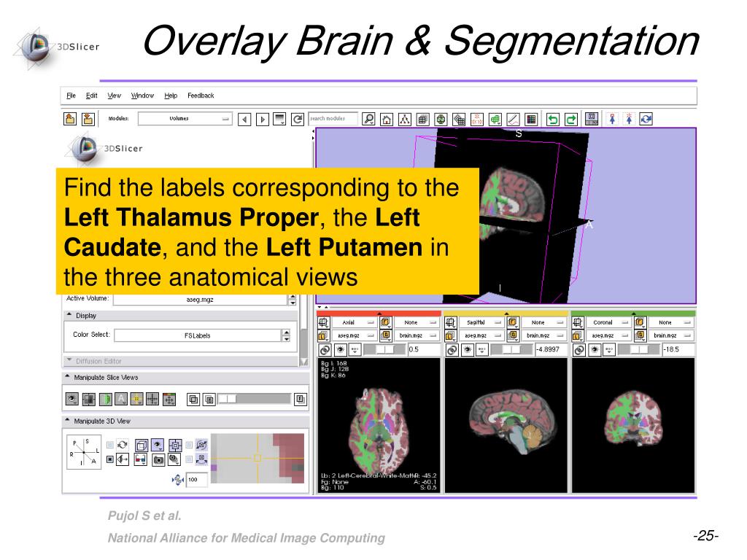Viewport: 747px width, 560px height.
Task: Toggle the link control in Sagittal viewer
Action: click(452, 350)
